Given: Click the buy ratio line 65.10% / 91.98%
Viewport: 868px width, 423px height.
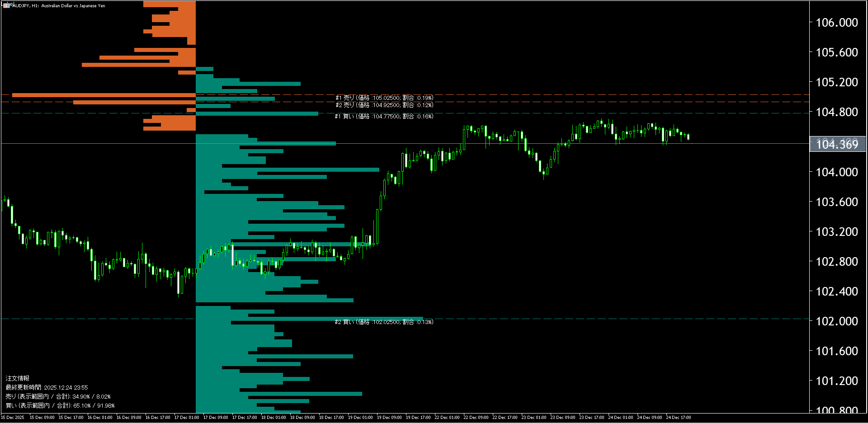Looking at the screenshot, I should 60,405.
